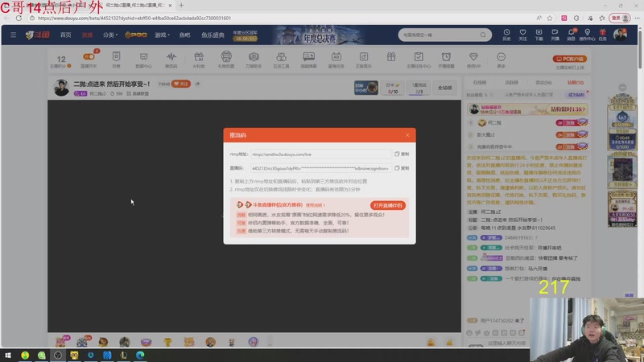644x362 pixels.
Task: Open the Windows Start menu
Action: [8, 355]
